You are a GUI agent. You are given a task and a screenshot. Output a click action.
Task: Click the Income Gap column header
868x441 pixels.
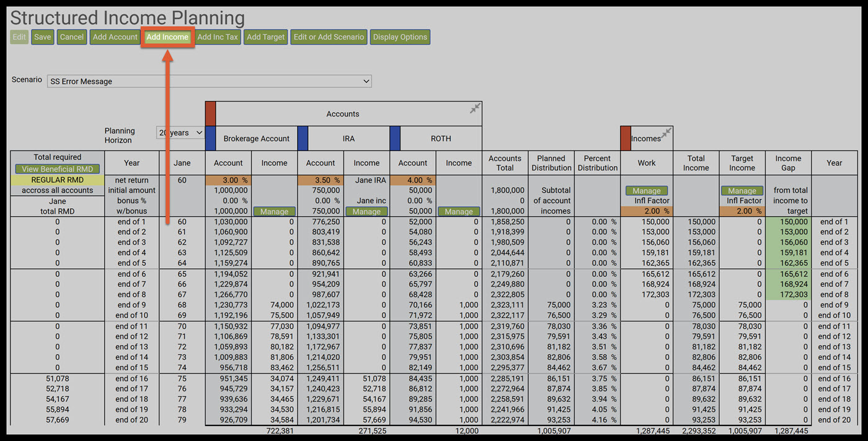[788, 163]
